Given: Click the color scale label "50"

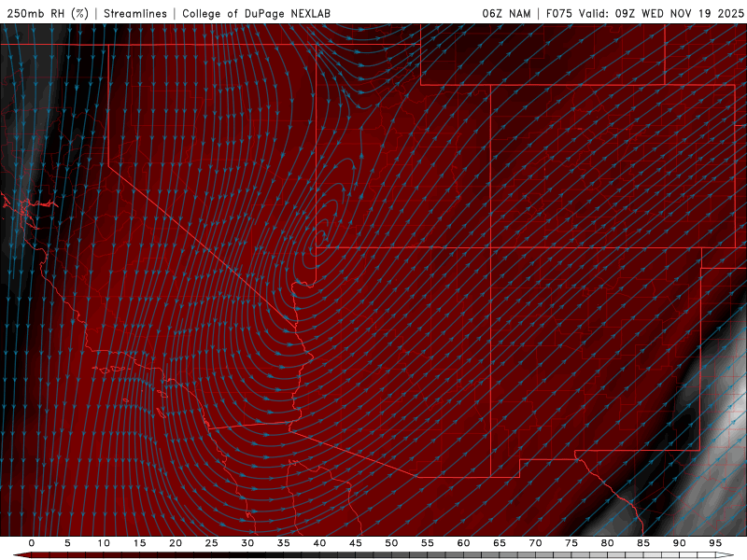Looking at the screenshot, I should coord(391,543).
